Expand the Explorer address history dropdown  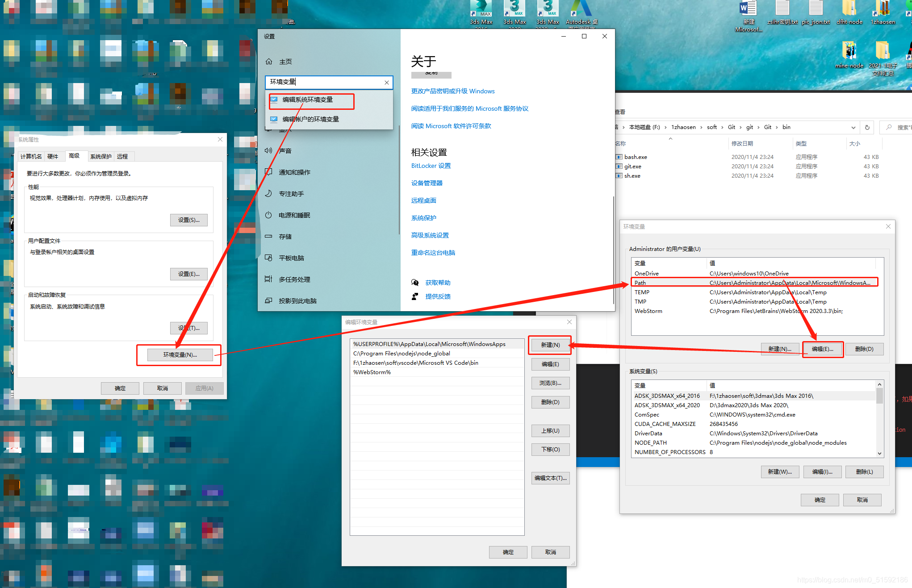pyautogui.click(x=853, y=127)
